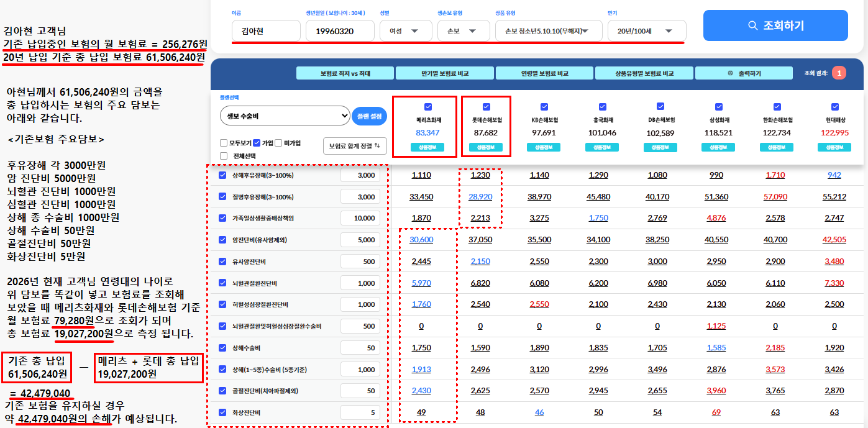Image resolution: width=868 pixels, height=428 pixels.
Task: Uncheck the 암진단비(유사암제외) coverage row checkbox
Action: pos(223,240)
